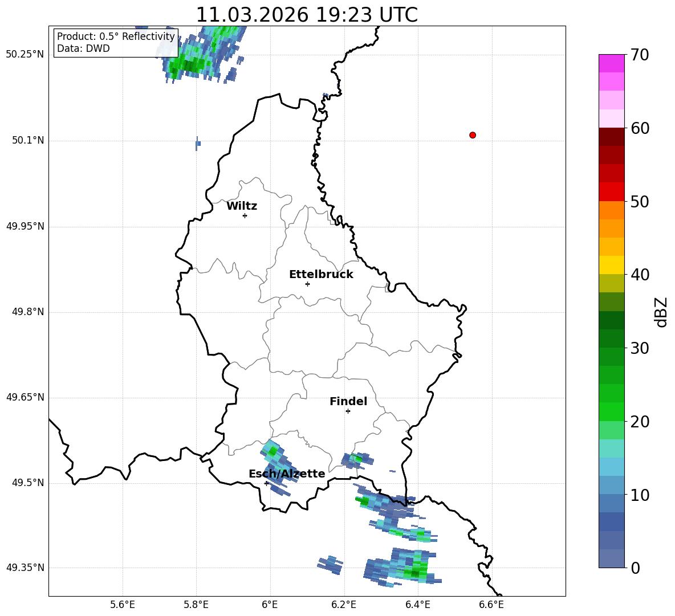Click the magenta top segment of colorbar

611,63
